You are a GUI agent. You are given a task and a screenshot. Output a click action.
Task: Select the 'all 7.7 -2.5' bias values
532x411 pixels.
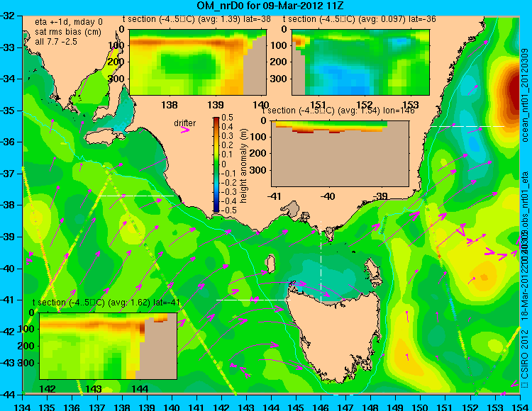(x=56, y=42)
